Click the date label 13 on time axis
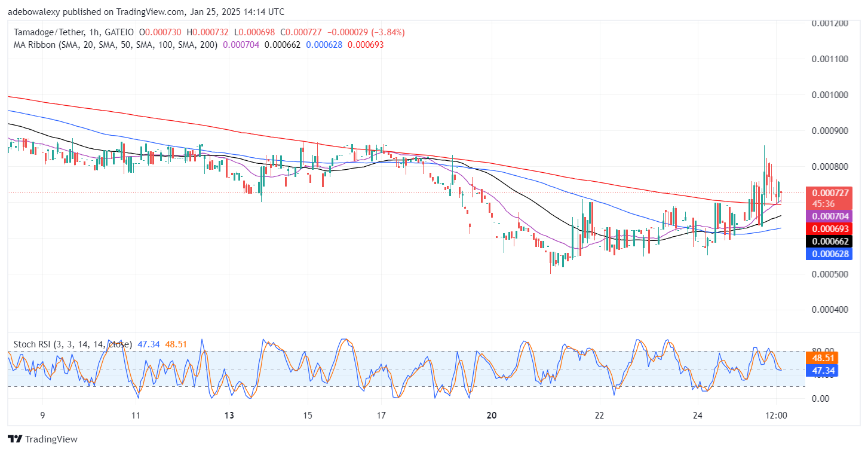This screenshot has width=868, height=452. pyautogui.click(x=230, y=416)
